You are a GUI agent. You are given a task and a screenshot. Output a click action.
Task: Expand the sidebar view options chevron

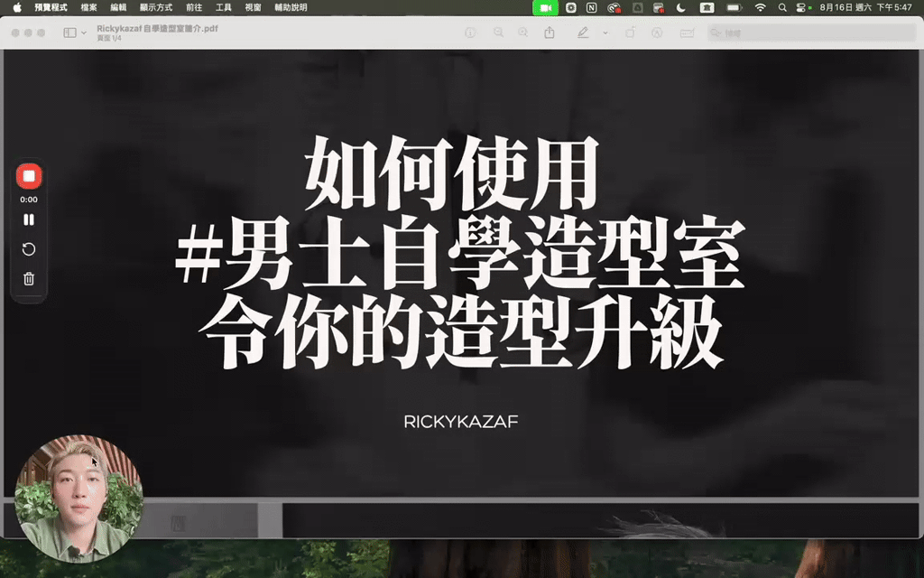coord(84,33)
